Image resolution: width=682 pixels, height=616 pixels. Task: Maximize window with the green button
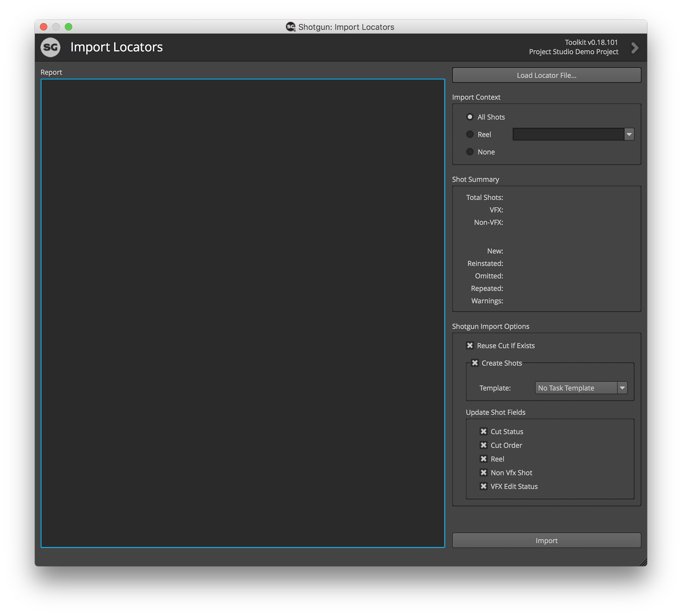coord(68,27)
